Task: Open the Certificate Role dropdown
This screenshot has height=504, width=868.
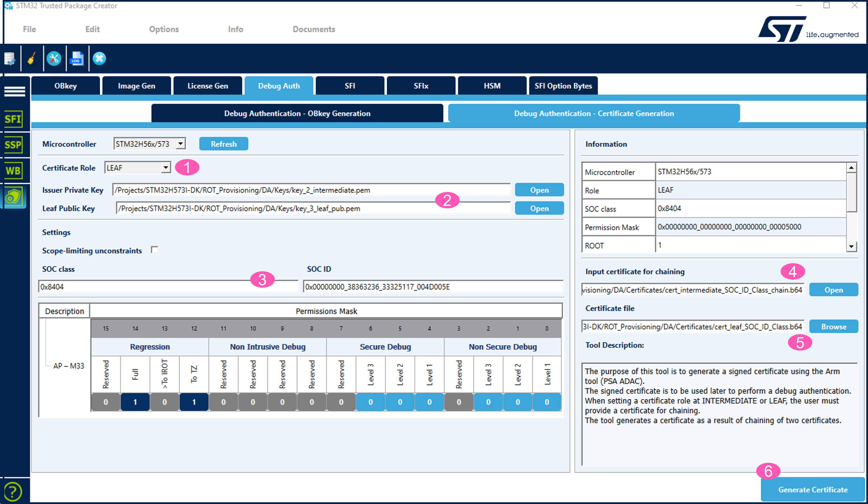Action: (x=166, y=168)
